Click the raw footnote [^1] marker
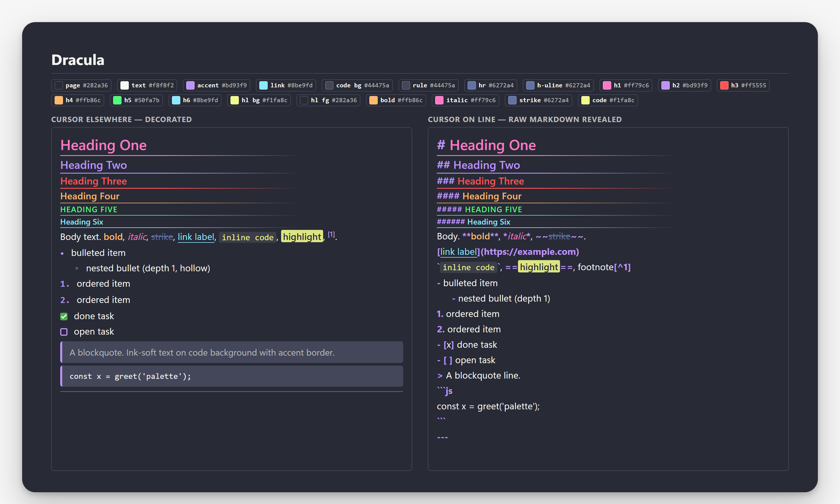This screenshot has height=504, width=840. pyautogui.click(x=622, y=267)
